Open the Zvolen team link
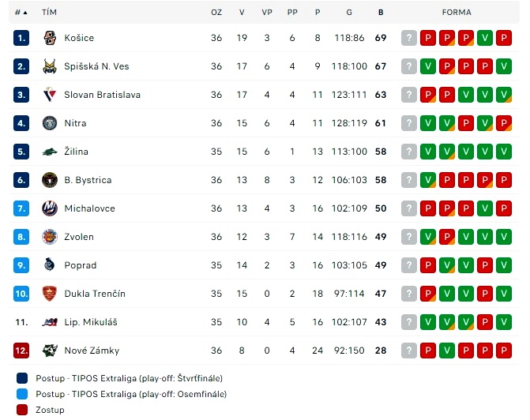The height and width of the screenshot is (420, 530). point(79,237)
